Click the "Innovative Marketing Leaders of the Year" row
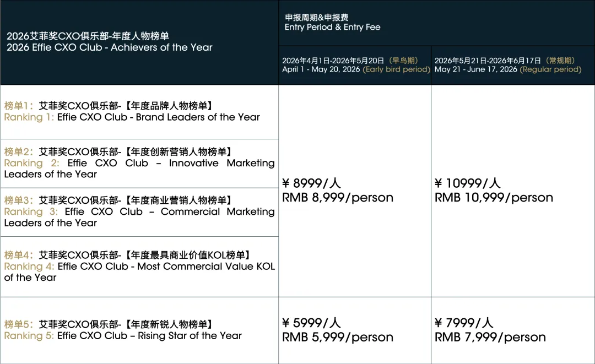 pos(139,163)
